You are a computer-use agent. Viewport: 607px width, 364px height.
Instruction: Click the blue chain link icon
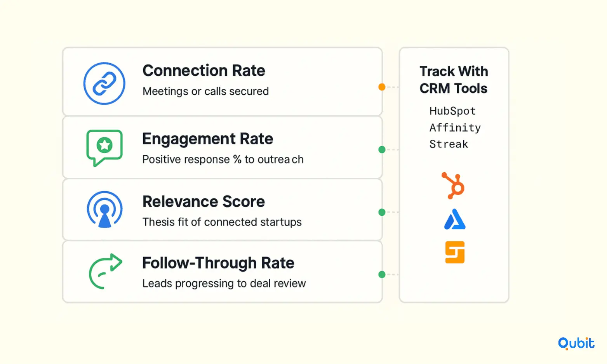104,83
